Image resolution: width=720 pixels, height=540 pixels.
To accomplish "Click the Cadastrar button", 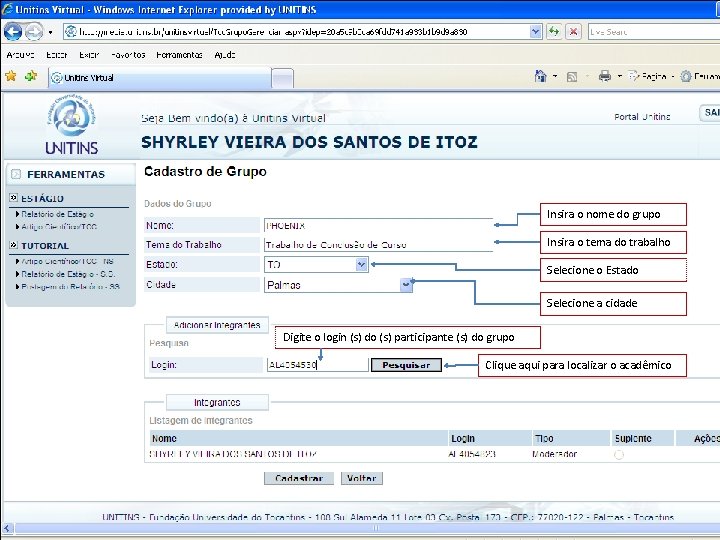I will 298,478.
